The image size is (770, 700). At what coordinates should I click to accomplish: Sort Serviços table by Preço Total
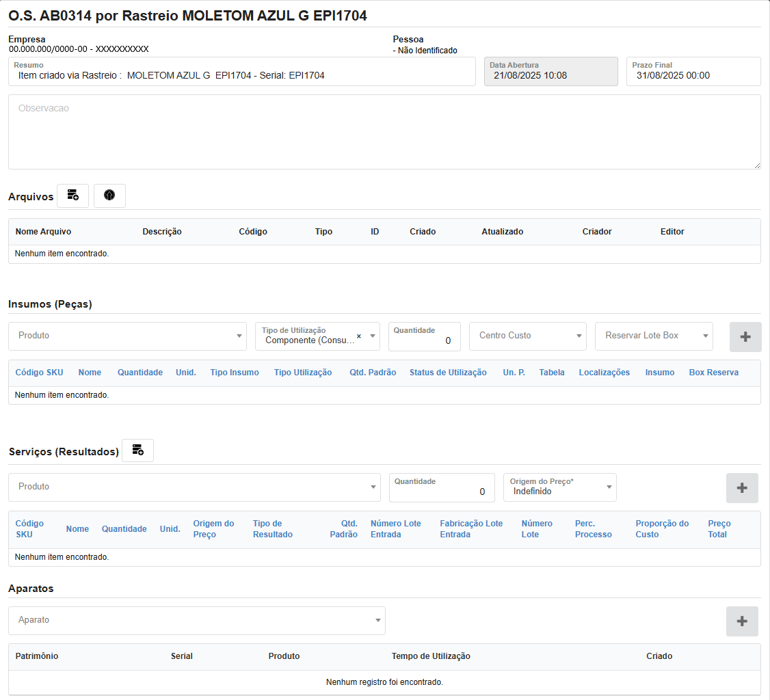click(719, 529)
